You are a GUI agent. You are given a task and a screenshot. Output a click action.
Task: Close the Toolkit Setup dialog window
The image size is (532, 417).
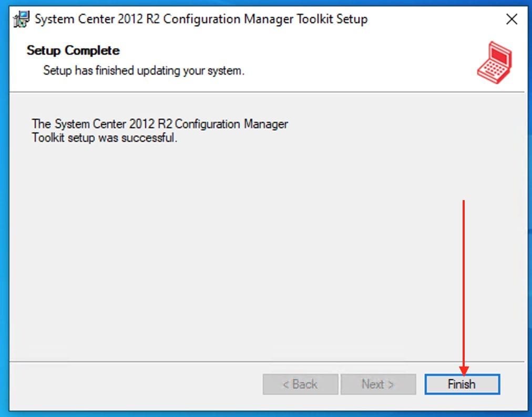511,19
